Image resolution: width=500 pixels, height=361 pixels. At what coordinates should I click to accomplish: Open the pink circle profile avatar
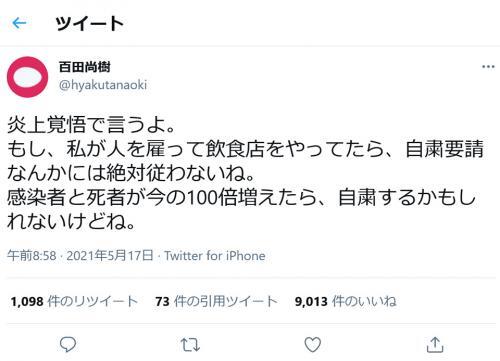[x=28, y=77]
